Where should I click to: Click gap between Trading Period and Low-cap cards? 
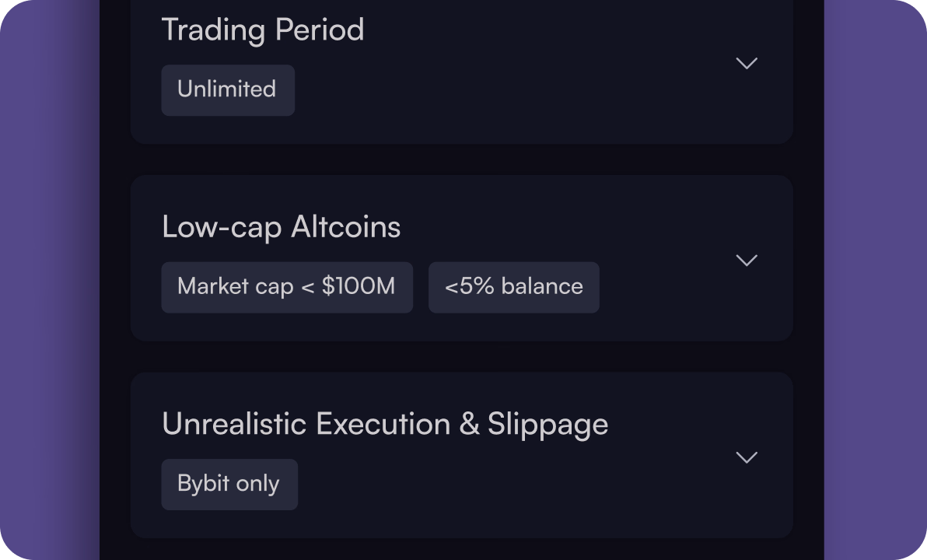pos(461,159)
